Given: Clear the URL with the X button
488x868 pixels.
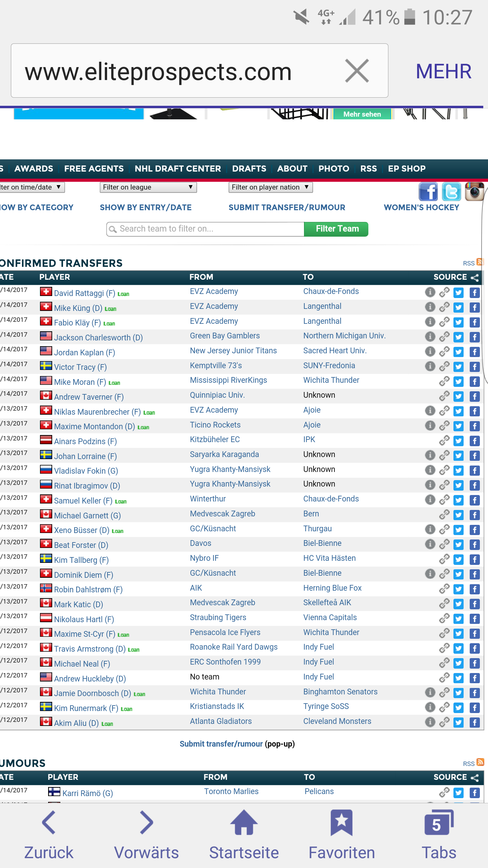Looking at the screenshot, I should [x=357, y=71].
